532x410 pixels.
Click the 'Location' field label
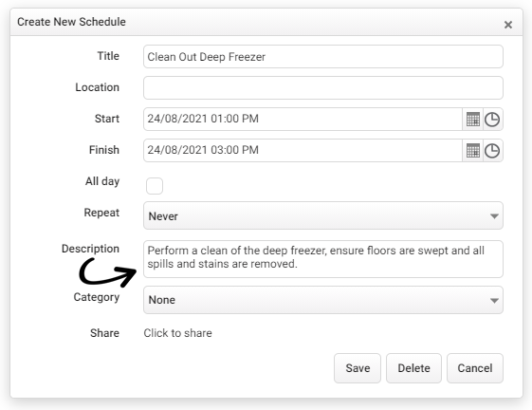pyautogui.click(x=98, y=87)
